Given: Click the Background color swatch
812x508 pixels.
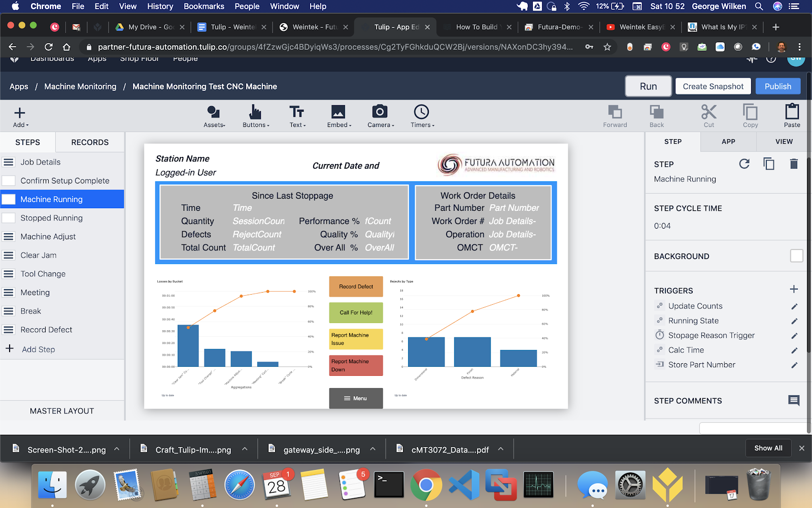Looking at the screenshot, I should coord(796,256).
